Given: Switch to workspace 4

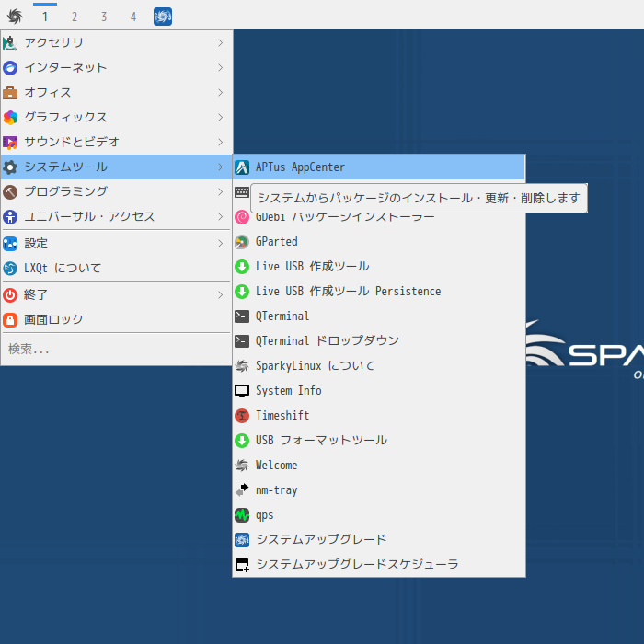Looking at the screenshot, I should [133, 17].
